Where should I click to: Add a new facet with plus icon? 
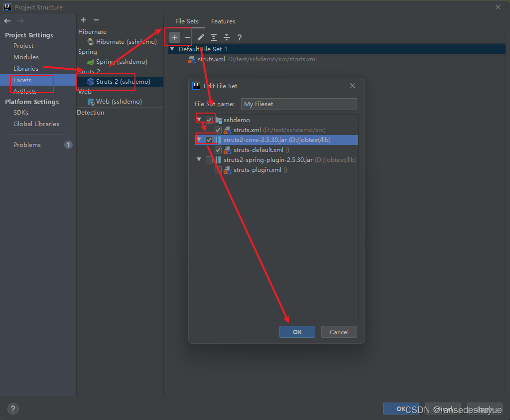click(x=83, y=20)
